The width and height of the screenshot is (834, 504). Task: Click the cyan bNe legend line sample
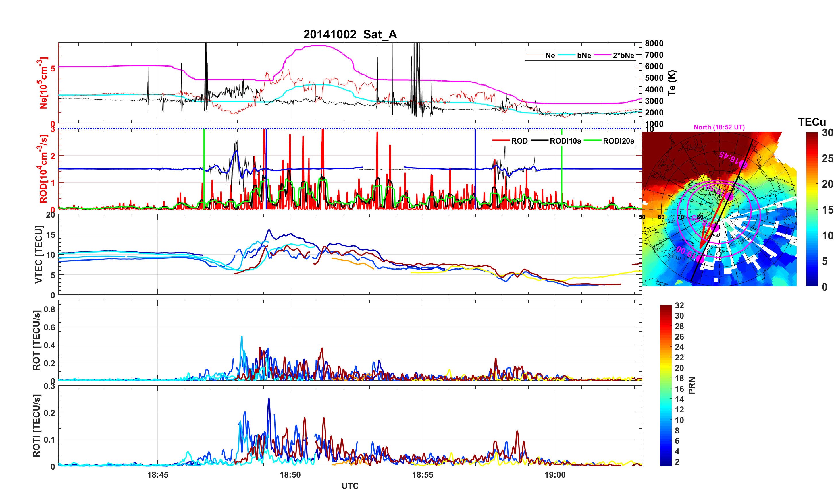(x=566, y=55)
